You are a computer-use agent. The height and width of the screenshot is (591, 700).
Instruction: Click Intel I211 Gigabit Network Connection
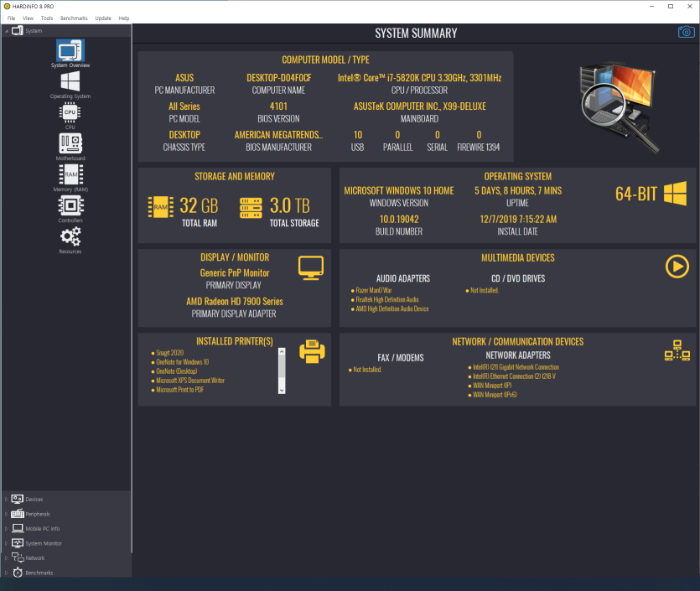(516, 367)
